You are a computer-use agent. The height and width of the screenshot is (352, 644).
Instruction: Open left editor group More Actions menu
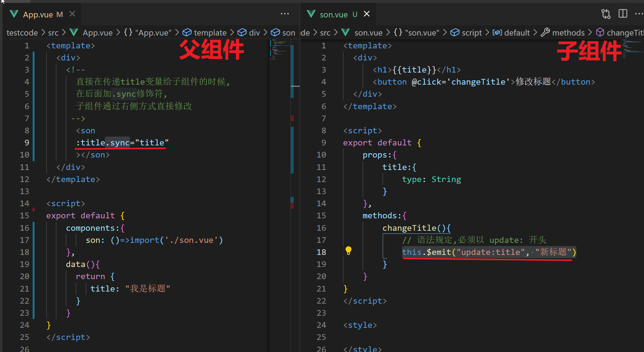pyautogui.click(x=285, y=14)
